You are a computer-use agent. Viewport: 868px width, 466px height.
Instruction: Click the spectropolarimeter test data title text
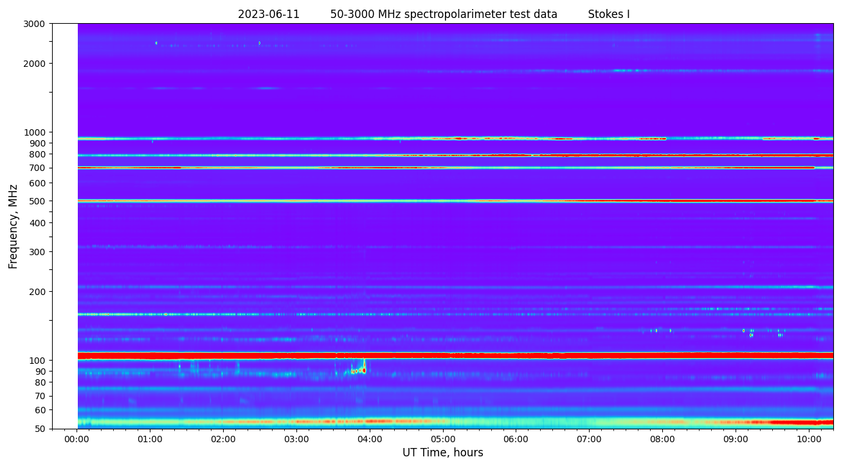[444, 14]
